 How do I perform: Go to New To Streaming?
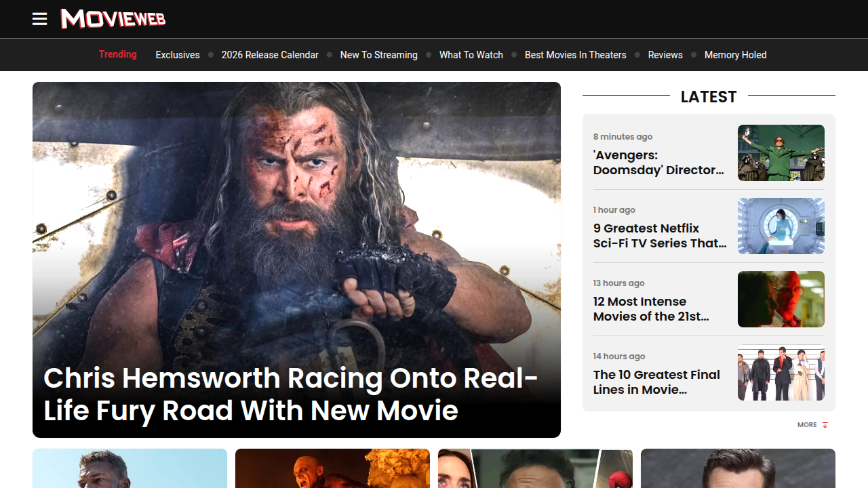click(x=379, y=55)
